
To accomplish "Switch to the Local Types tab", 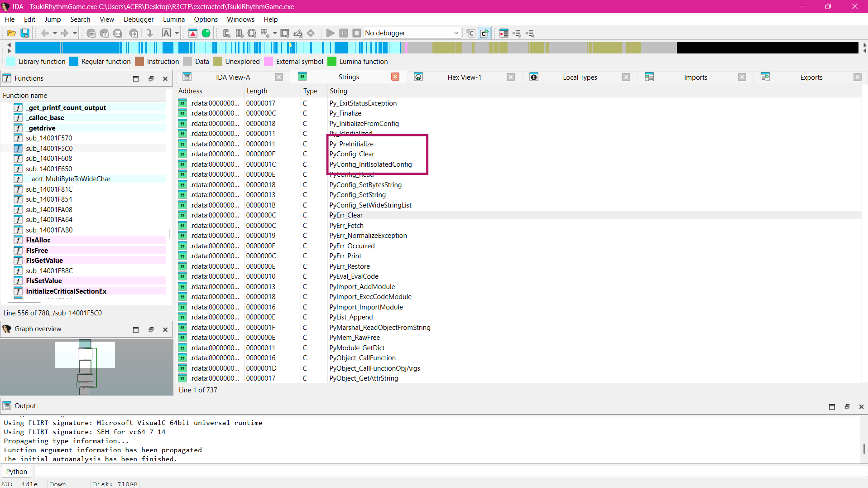I will (580, 77).
